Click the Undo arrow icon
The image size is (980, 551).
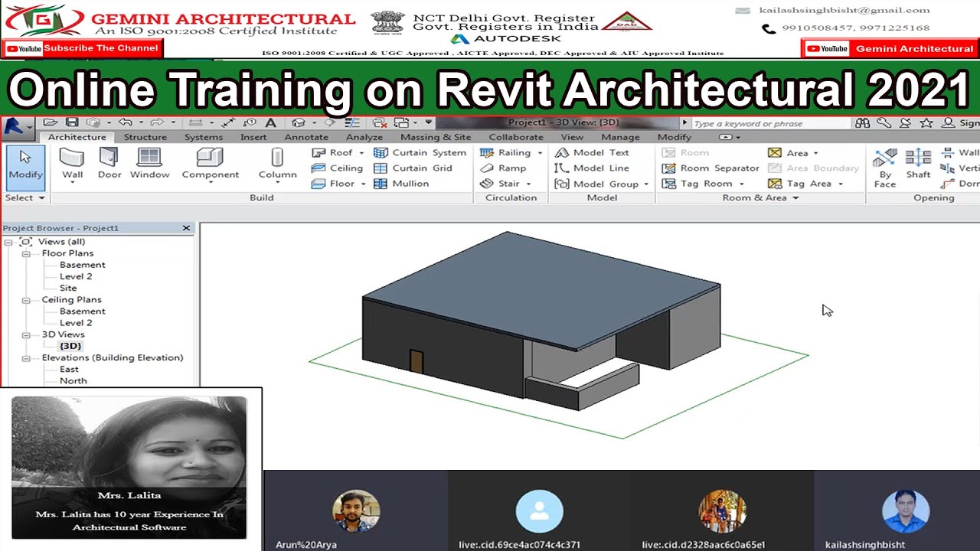click(126, 122)
